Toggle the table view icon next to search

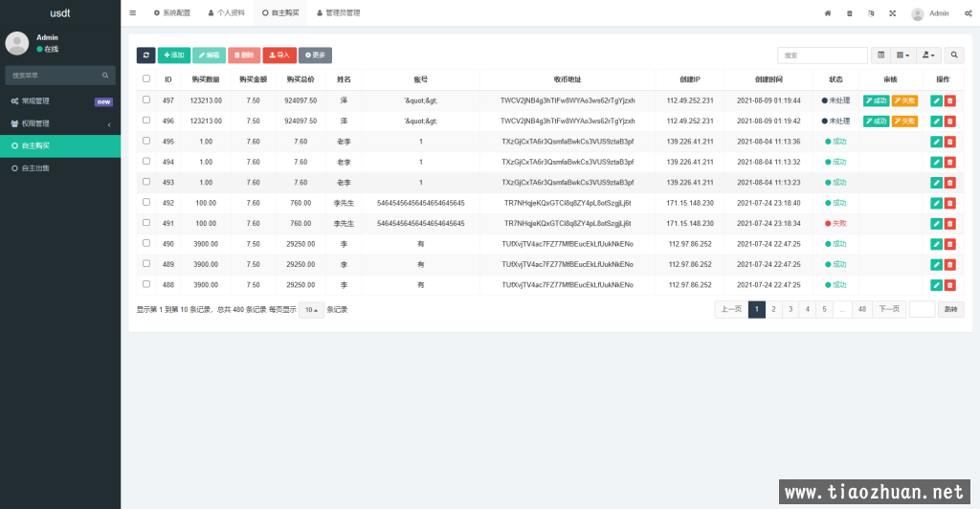(x=880, y=55)
